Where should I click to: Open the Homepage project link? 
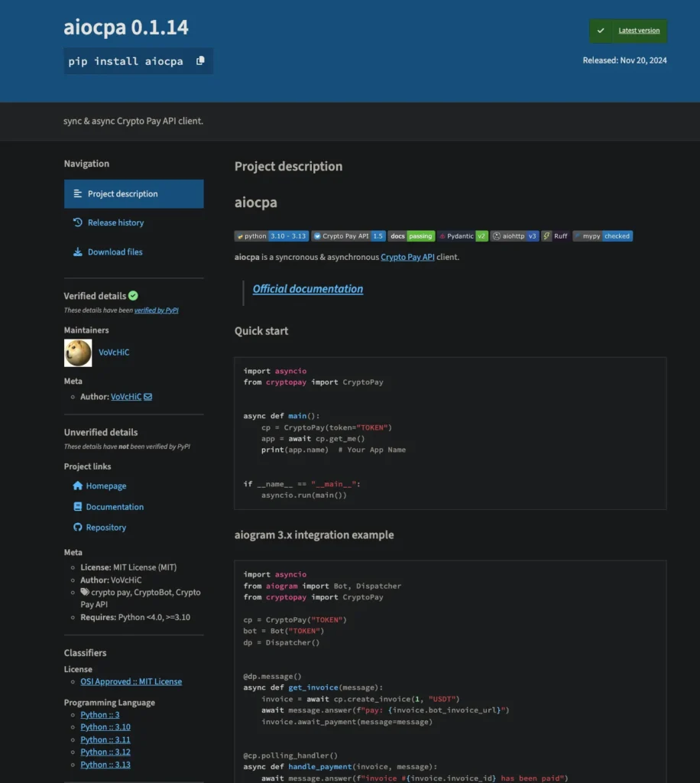pos(105,486)
